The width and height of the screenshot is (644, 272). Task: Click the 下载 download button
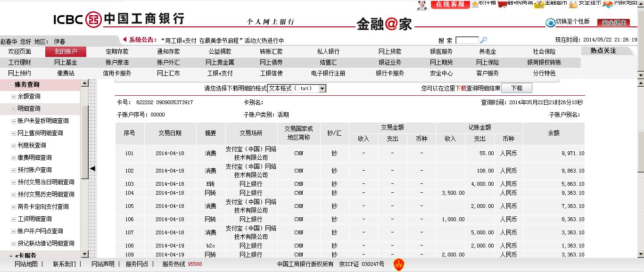(x=517, y=88)
